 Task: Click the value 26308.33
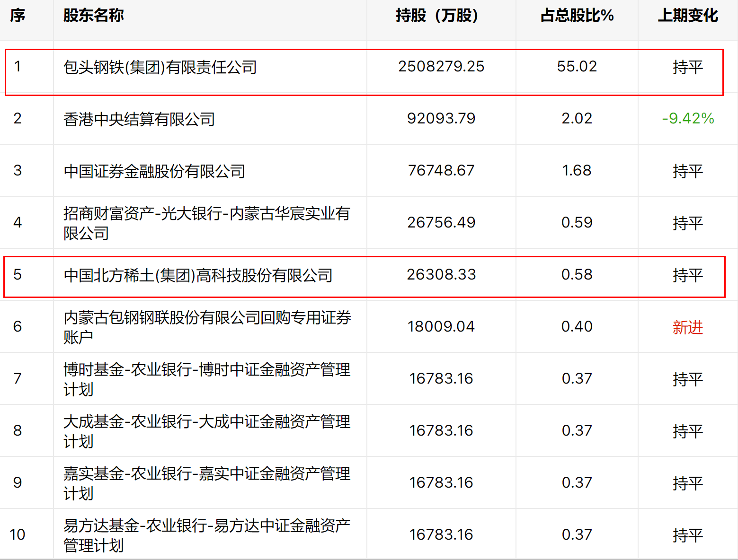[x=441, y=274]
